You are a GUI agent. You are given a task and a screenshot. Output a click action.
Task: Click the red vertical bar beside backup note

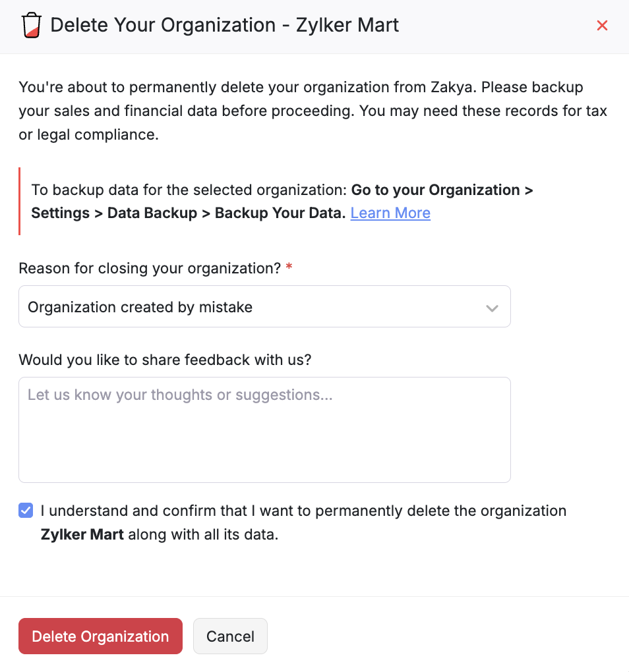pos(20,202)
